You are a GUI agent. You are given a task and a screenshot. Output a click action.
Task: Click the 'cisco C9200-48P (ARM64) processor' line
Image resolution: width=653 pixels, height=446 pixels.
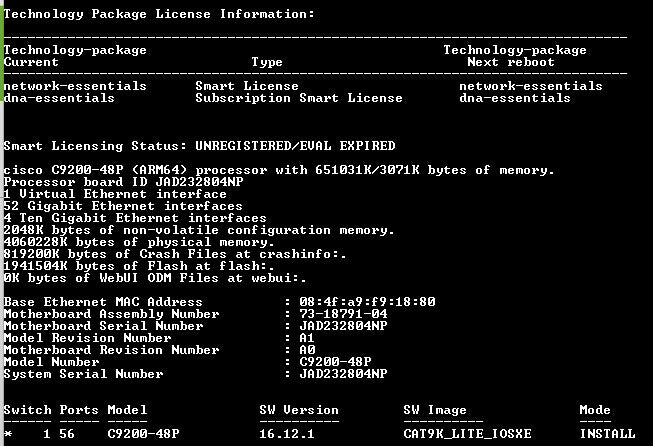point(279,171)
